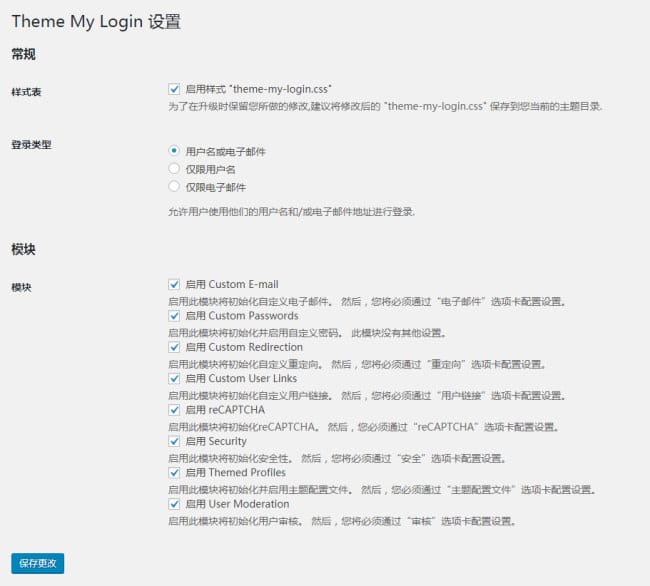Click the 用户名或电子邮件 option label

coord(226,152)
